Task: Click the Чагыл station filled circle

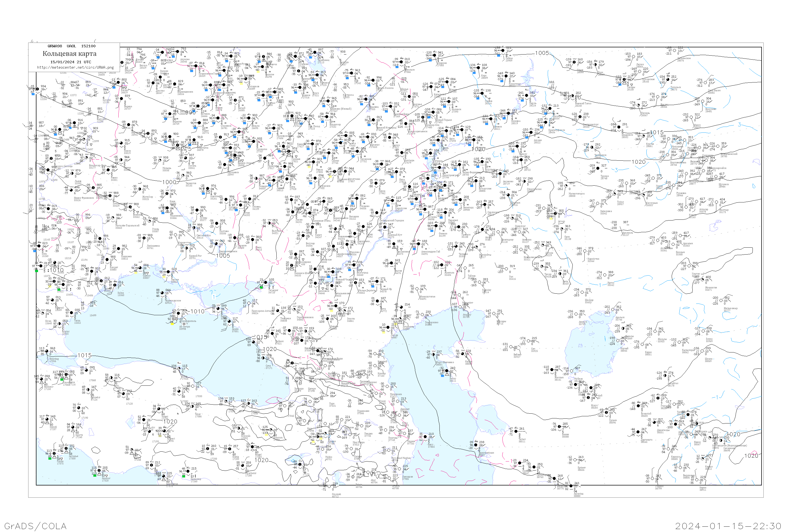Action: pyautogui.click(x=516, y=432)
